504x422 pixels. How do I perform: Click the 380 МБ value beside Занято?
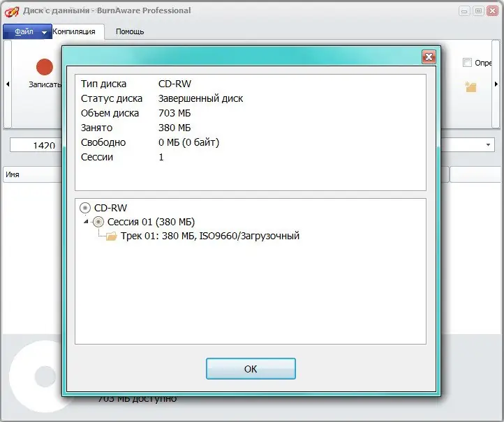point(175,128)
